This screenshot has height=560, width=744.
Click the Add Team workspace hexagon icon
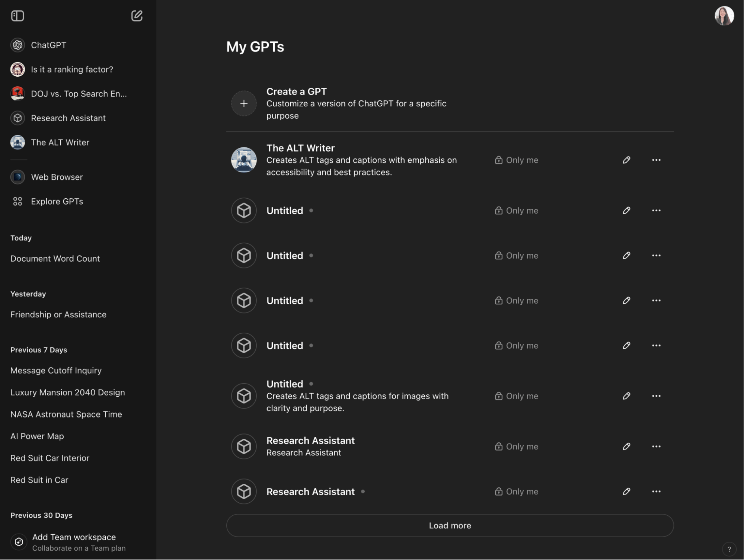click(x=19, y=542)
